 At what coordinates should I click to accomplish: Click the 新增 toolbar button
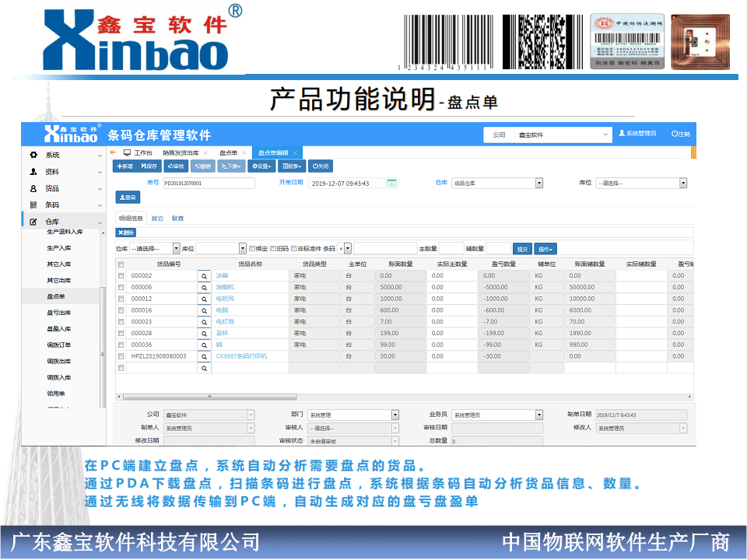coord(124,166)
